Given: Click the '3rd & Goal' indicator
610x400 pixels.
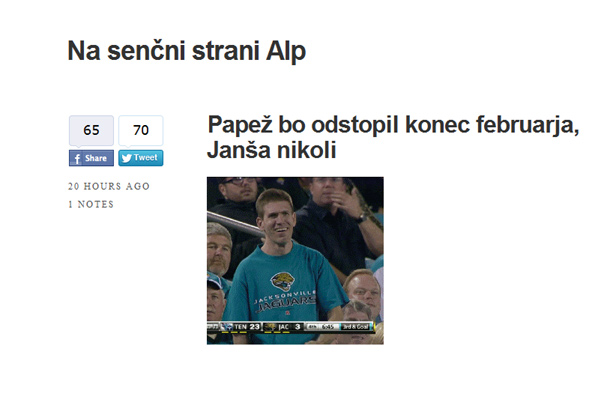Looking at the screenshot, I should pyautogui.click(x=356, y=327).
